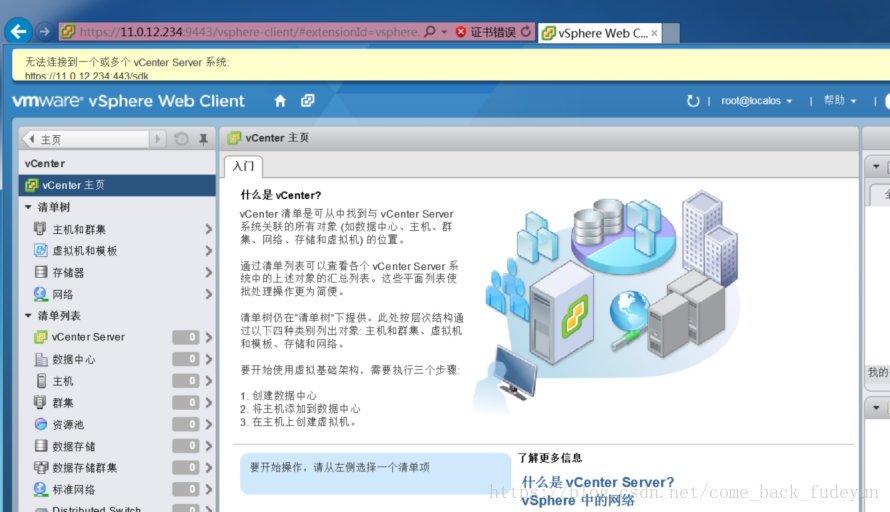Image resolution: width=890 pixels, height=512 pixels.
Task: Go to vSphere home via house icon
Action: [x=280, y=101]
